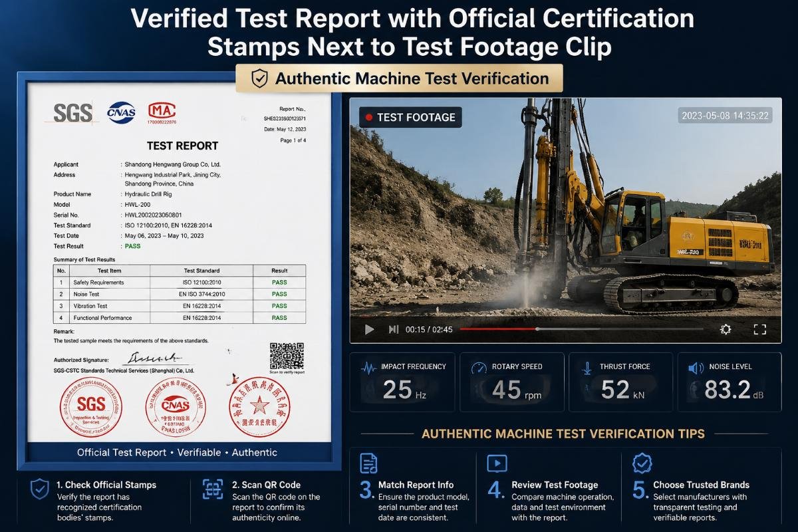Click the model value HWL-200
The height and width of the screenshot is (532, 798).
138,205
